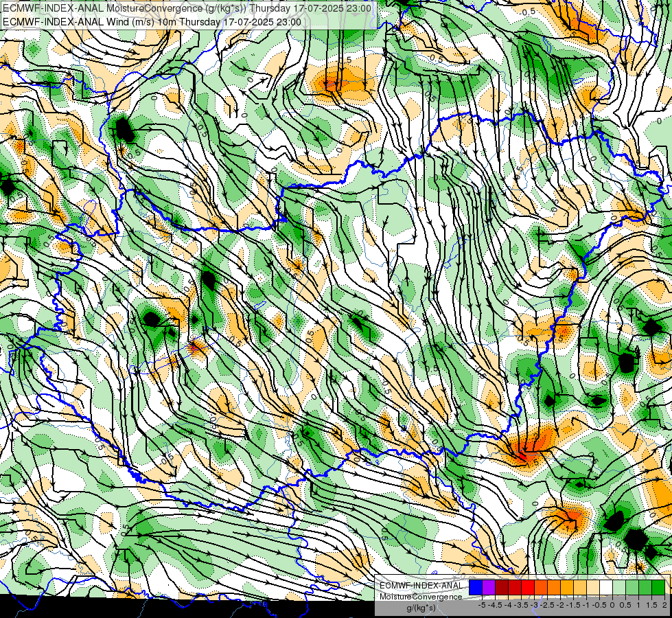Viewport: 672px width, 618px height.
Task: Click the MoistureConvergence title line at top
Action: [187, 8]
